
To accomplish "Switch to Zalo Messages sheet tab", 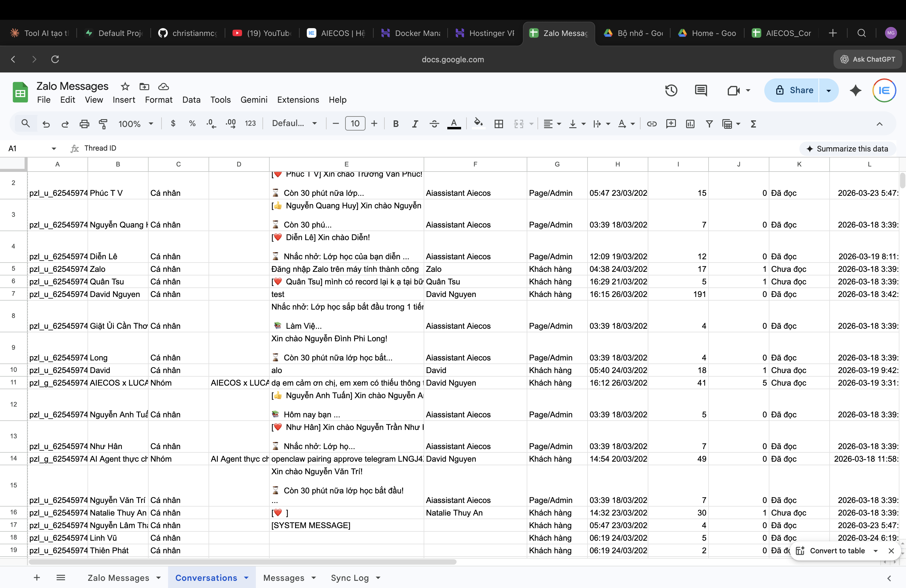I will (118, 578).
